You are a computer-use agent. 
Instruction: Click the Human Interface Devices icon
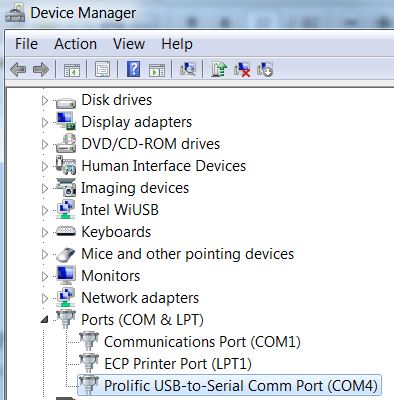[x=66, y=165]
